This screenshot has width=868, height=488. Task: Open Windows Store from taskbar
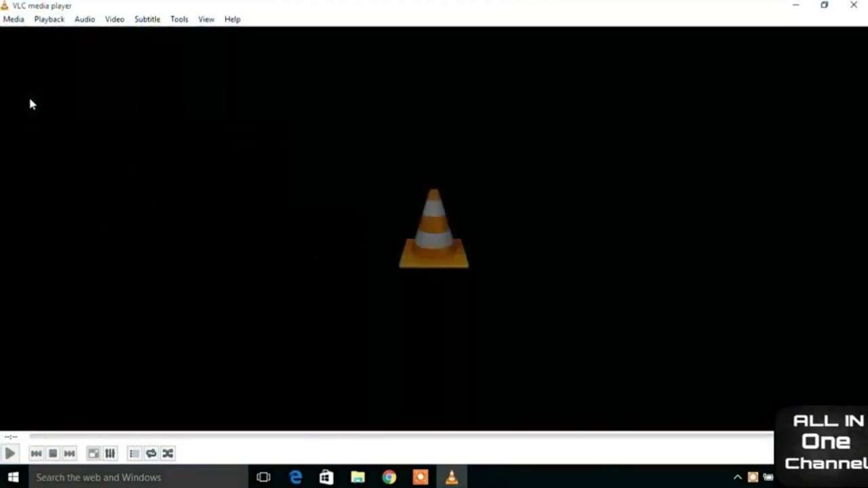tap(326, 477)
